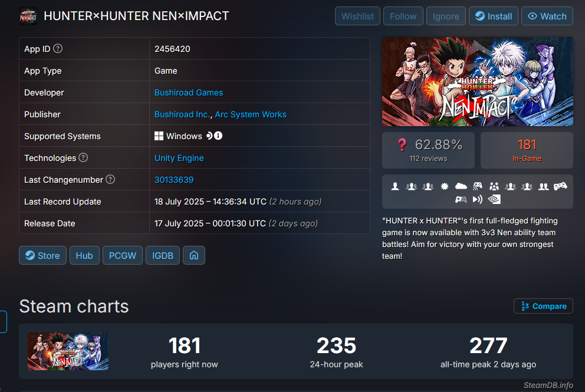Open the home website icon button
Image resolution: width=585 pixels, height=392 pixels.
point(194,255)
